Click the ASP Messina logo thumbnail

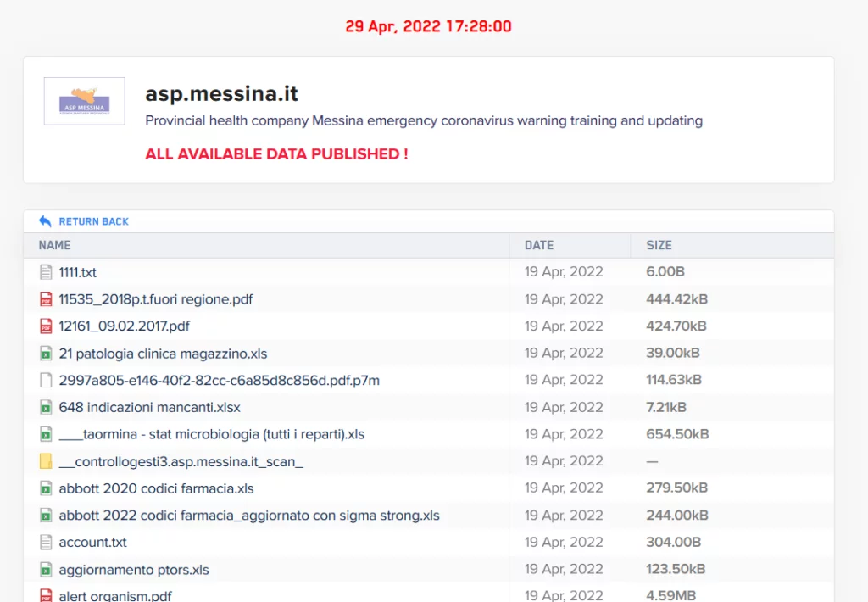click(x=84, y=102)
